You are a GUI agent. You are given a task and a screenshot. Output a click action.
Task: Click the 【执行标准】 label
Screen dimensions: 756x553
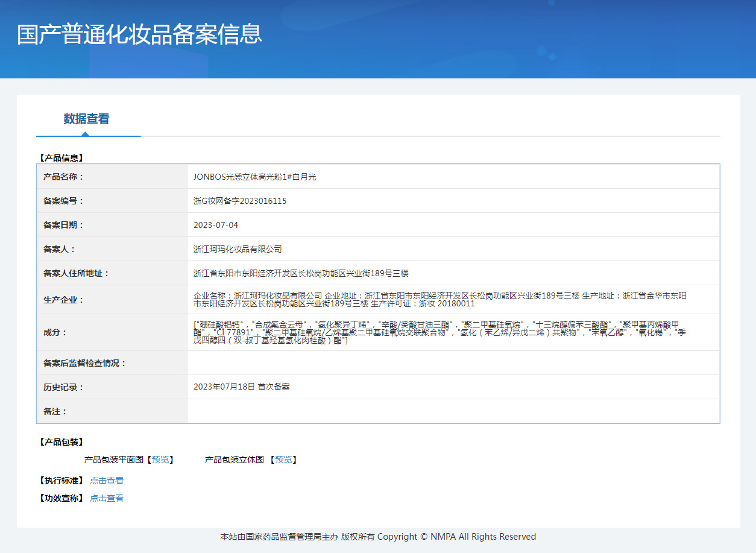pyautogui.click(x=61, y=481)
